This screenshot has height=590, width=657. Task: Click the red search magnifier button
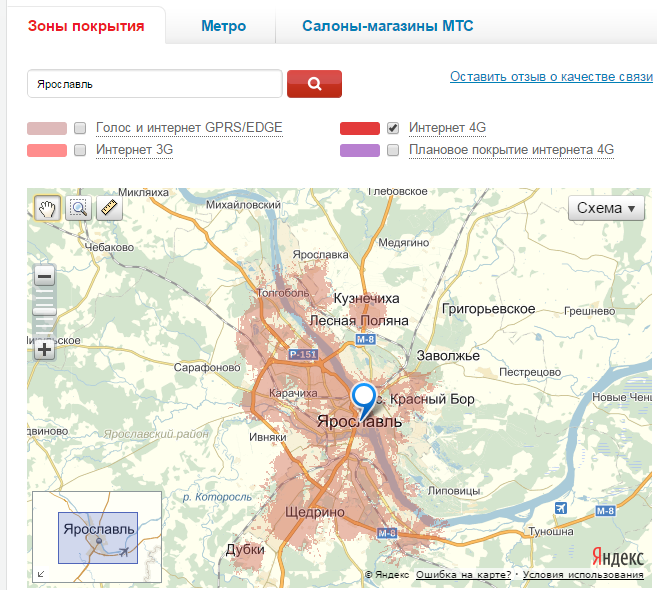tap(314, 84)
